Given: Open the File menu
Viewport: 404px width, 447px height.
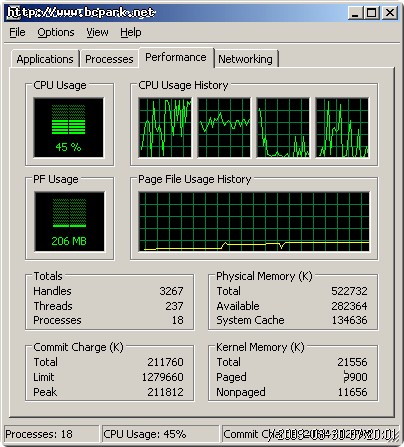Looking at the screenshot, I should [x=17, y=32].
